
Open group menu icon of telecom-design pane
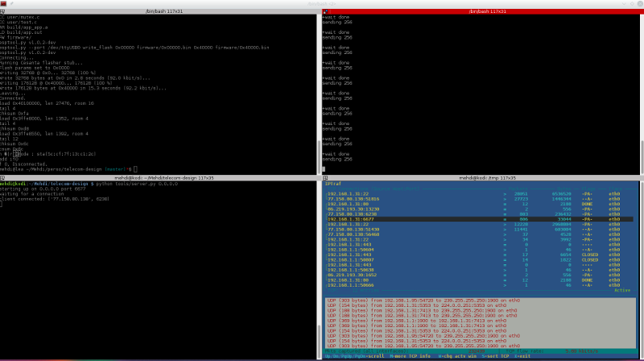coord(2,178)
